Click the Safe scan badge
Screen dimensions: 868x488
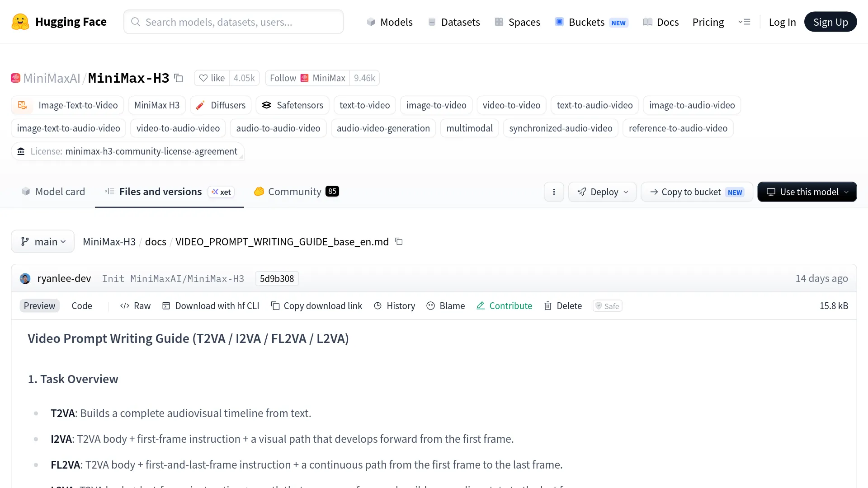608,306
